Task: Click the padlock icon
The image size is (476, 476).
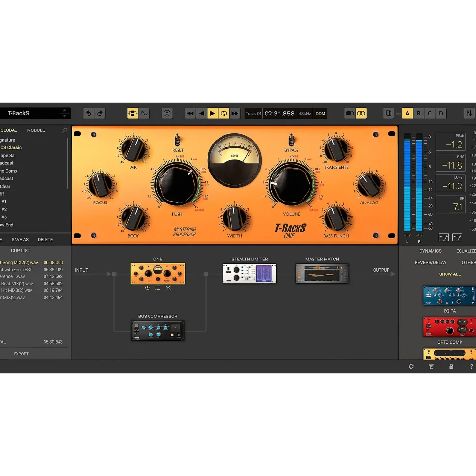Action: 451,367
